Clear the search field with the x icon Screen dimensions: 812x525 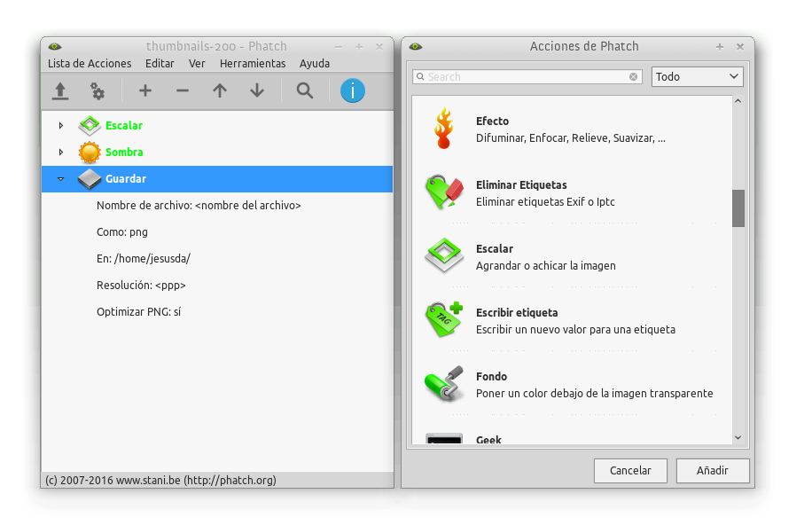tap(633, 76)
